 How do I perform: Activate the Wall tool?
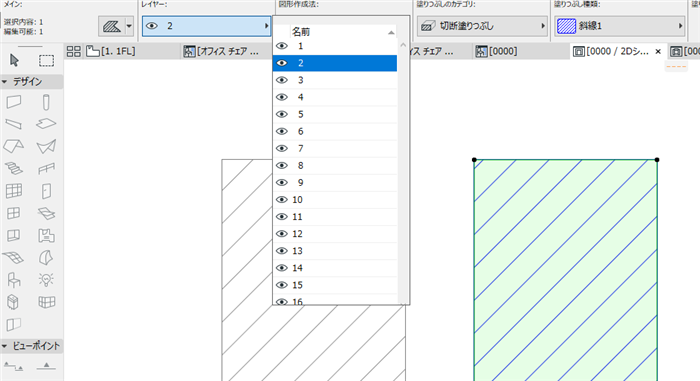click(14, 102)
